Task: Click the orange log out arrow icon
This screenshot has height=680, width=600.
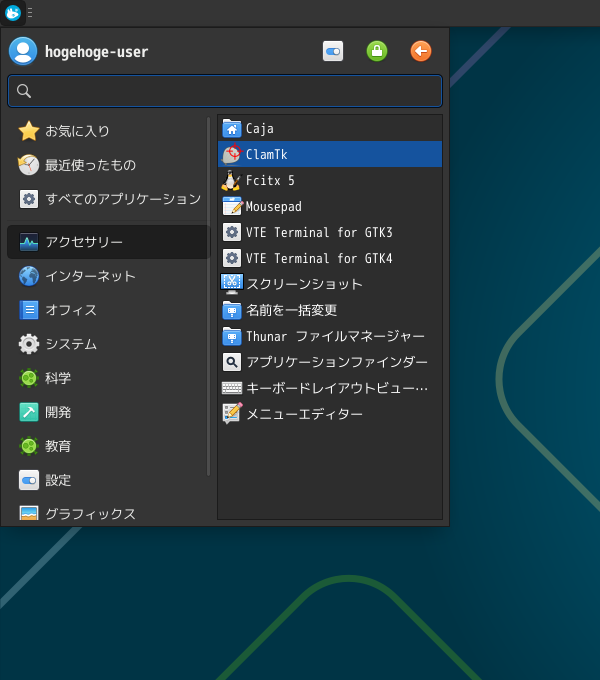Action: [x=421, y=51]
